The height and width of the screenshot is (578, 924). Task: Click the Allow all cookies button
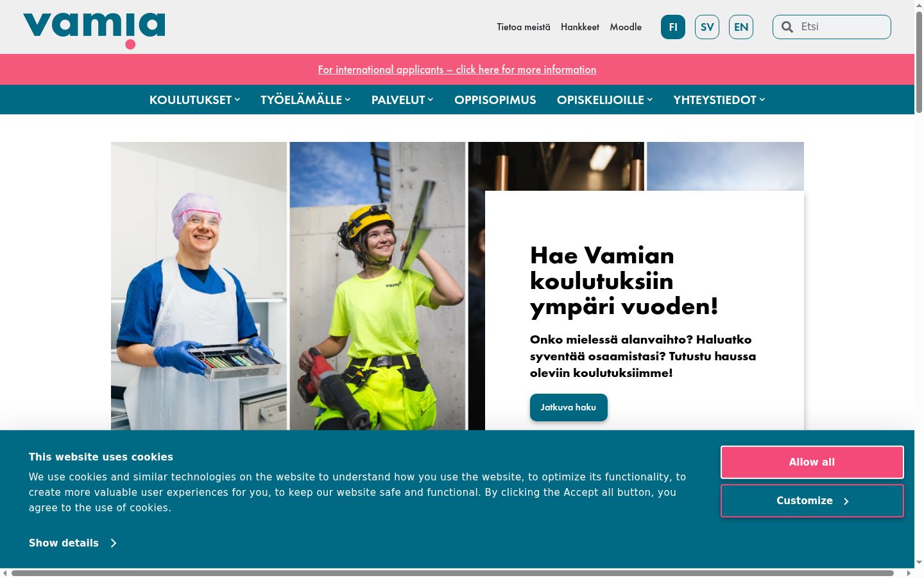coord(812,462)
